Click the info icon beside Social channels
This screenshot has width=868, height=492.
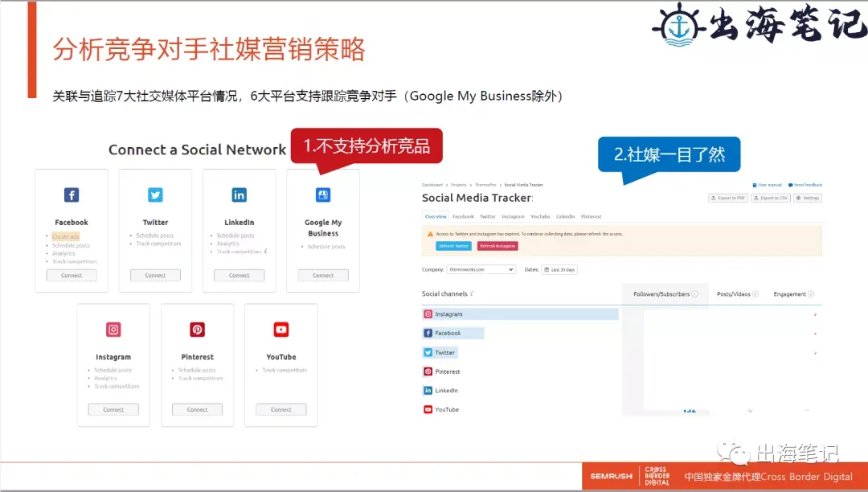click(x=472, y=293)
